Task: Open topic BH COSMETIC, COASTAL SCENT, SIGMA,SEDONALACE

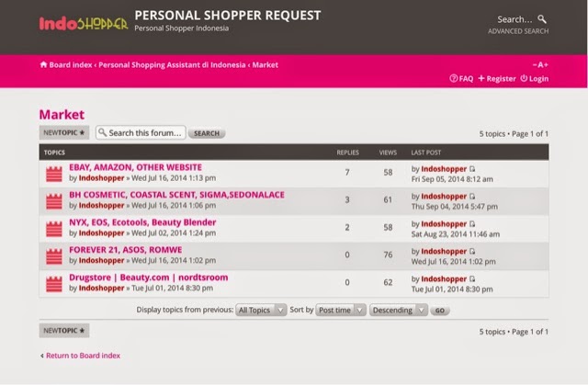Action: click(176, 195)
